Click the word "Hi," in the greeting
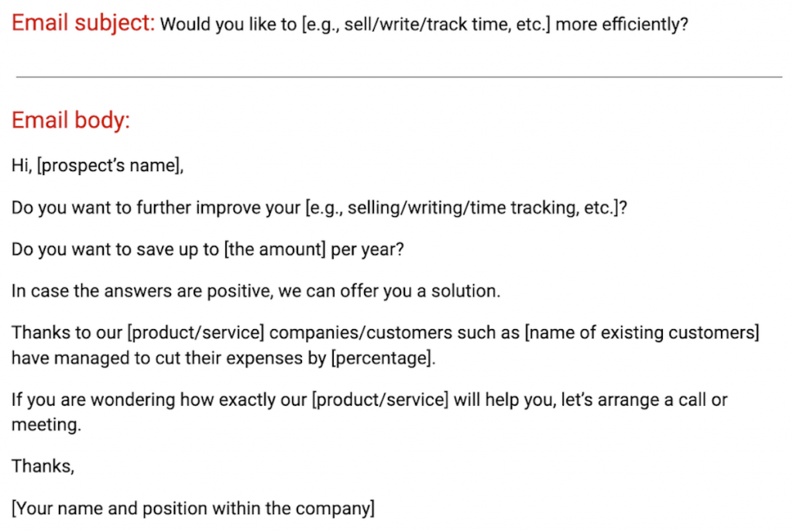 [22, 166]
